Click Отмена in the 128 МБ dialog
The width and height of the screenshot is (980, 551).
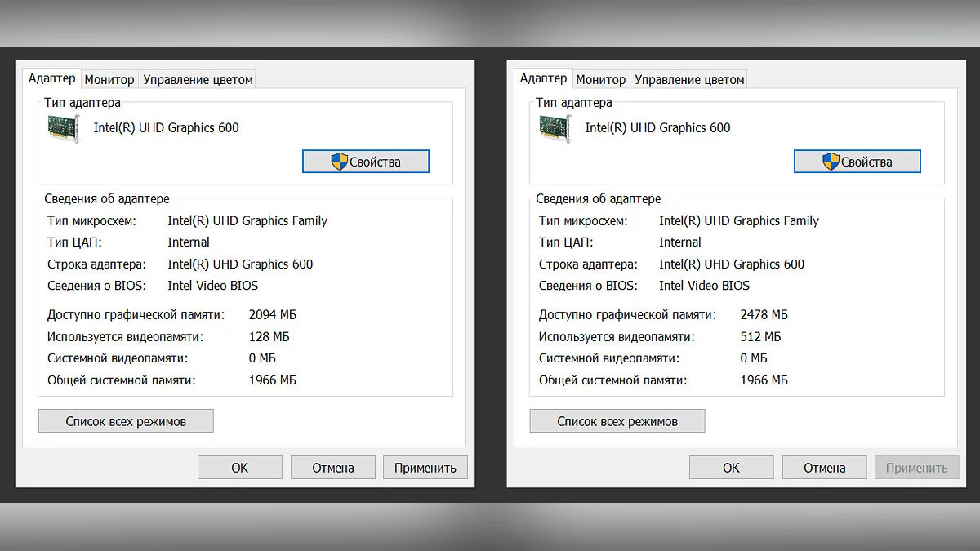pyautogui.click(x=333, y=468)
